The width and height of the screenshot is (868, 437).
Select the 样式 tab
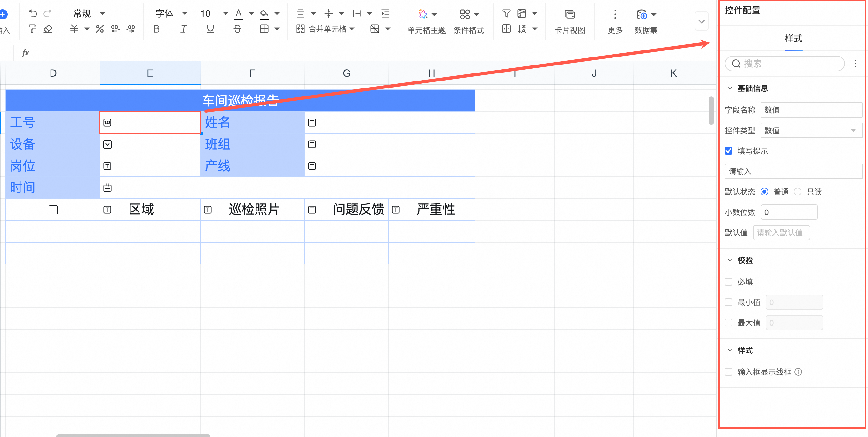coord(793,38)
